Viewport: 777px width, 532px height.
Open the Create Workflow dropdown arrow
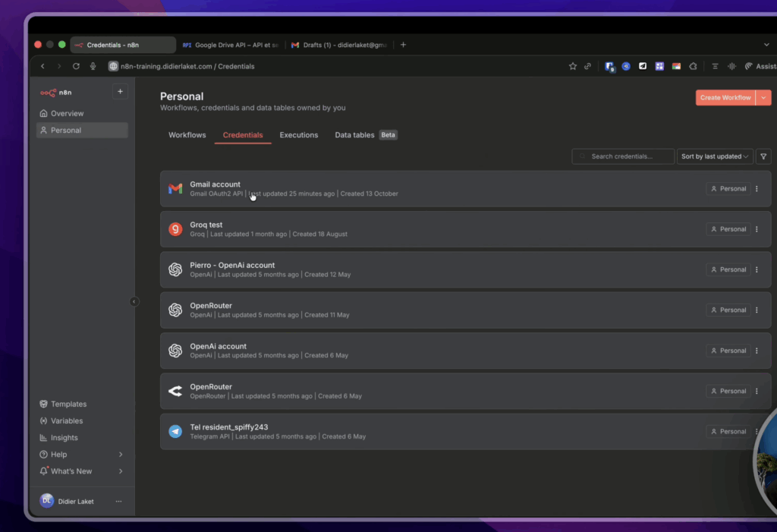(x=765, y=97)
